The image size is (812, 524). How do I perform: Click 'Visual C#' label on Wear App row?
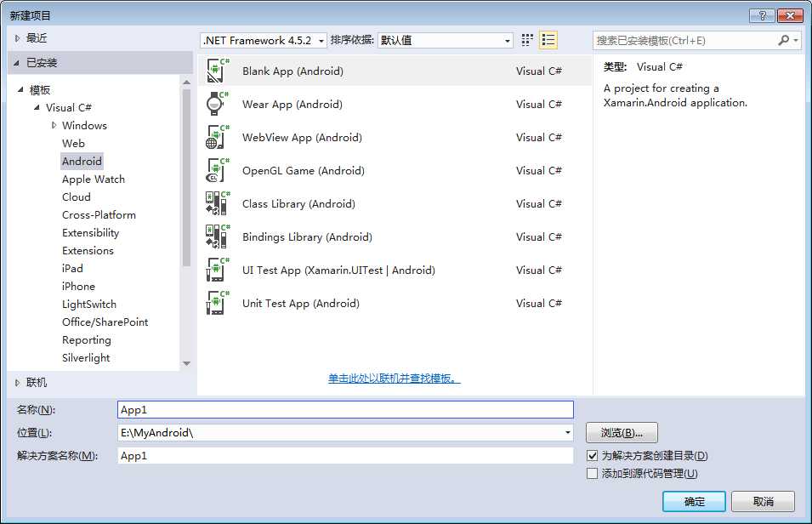[x=538, y=105]
